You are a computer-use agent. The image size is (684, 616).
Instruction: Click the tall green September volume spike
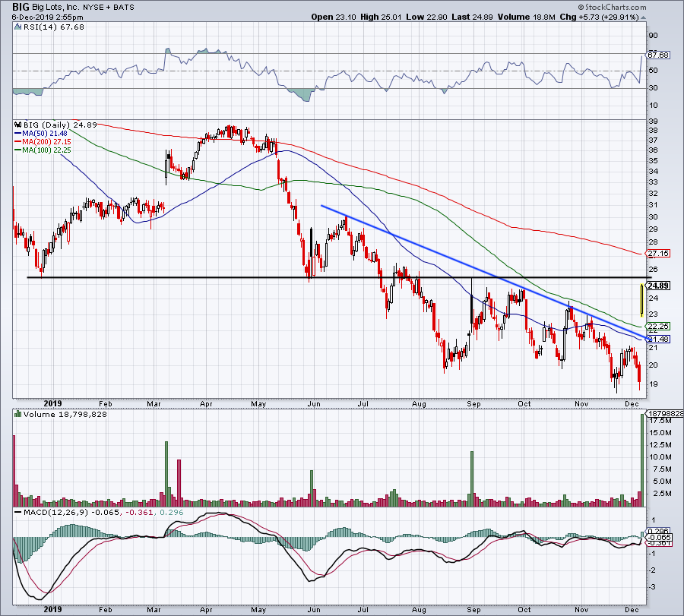472,479
